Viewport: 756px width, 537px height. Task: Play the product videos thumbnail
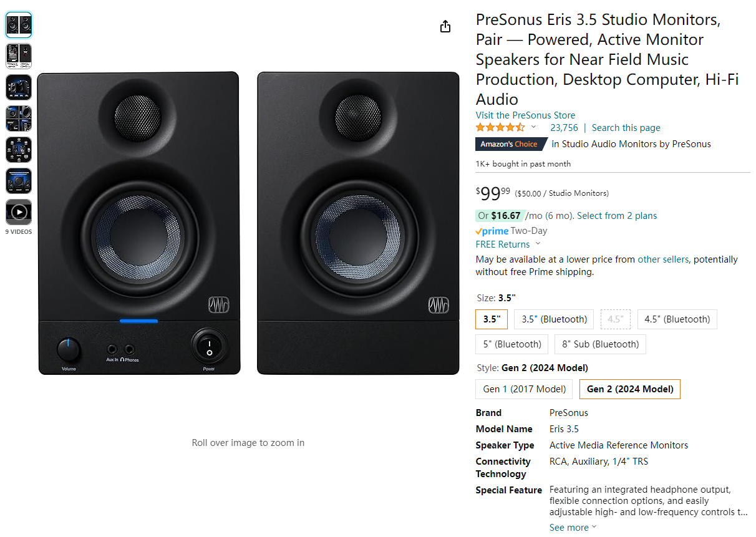[19, 212]
